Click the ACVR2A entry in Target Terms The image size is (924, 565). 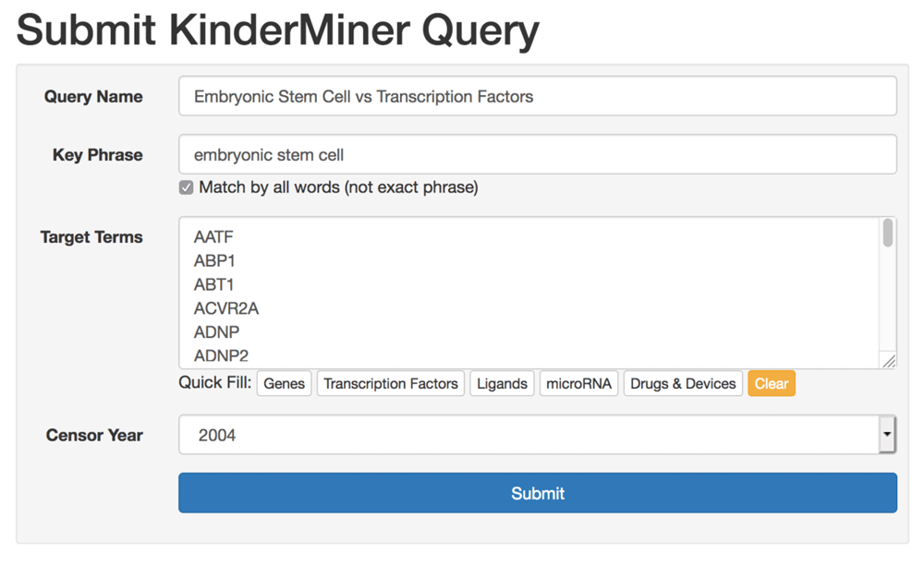tap(226, 308)
